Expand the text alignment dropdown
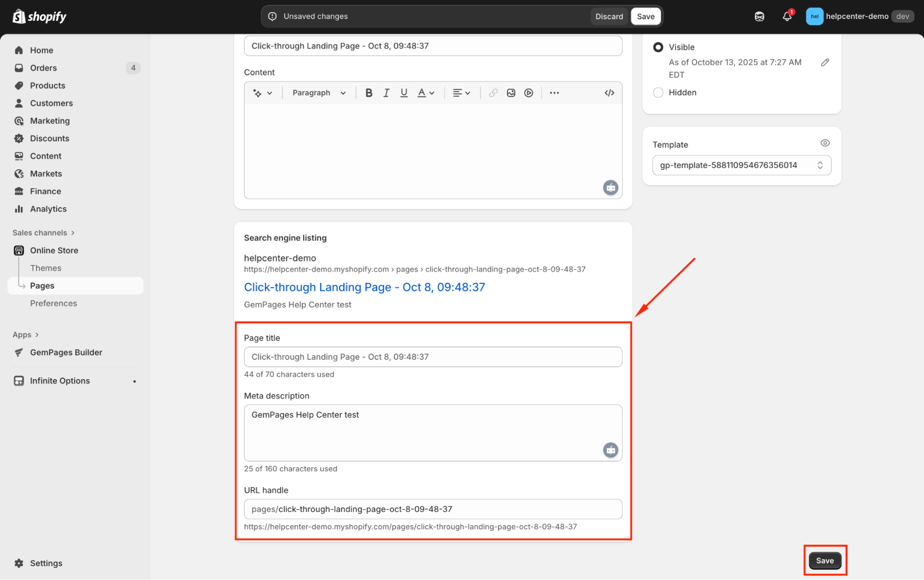Viewport: 924px width, 580px height. click(x=461, y=93)
